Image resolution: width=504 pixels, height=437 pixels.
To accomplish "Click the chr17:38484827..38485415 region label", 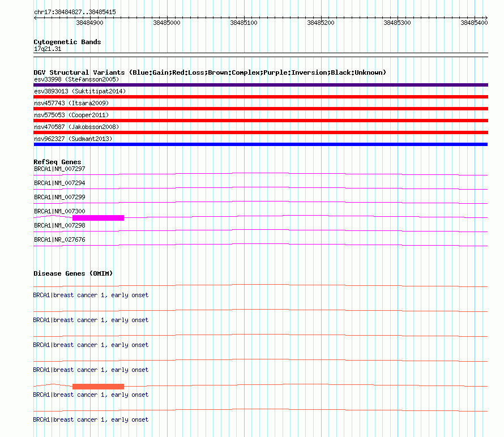I will (x=75, y=12).
